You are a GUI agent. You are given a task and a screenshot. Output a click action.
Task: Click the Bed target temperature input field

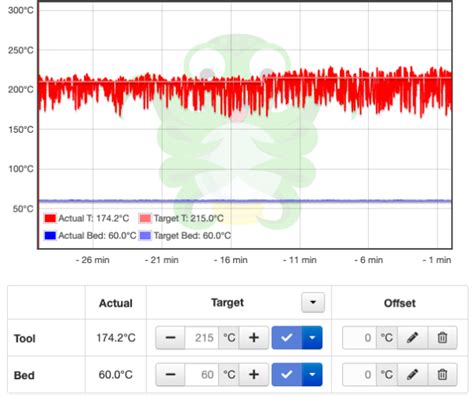(202, 374)
